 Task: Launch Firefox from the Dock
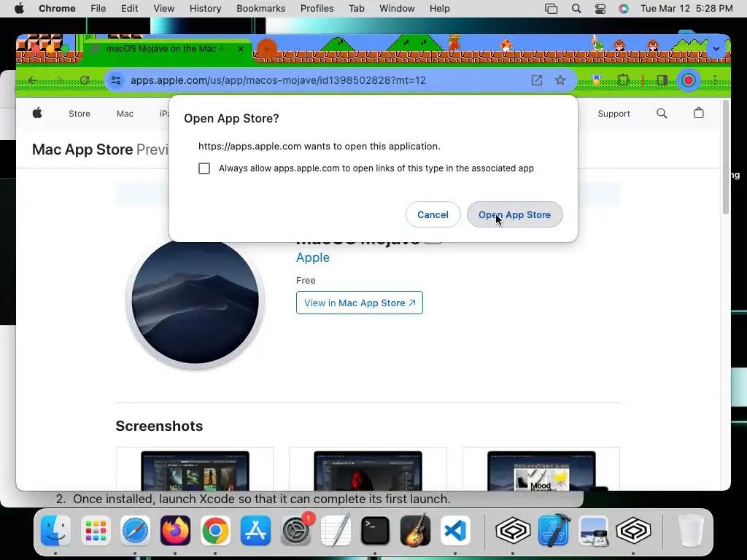point(175,531)
